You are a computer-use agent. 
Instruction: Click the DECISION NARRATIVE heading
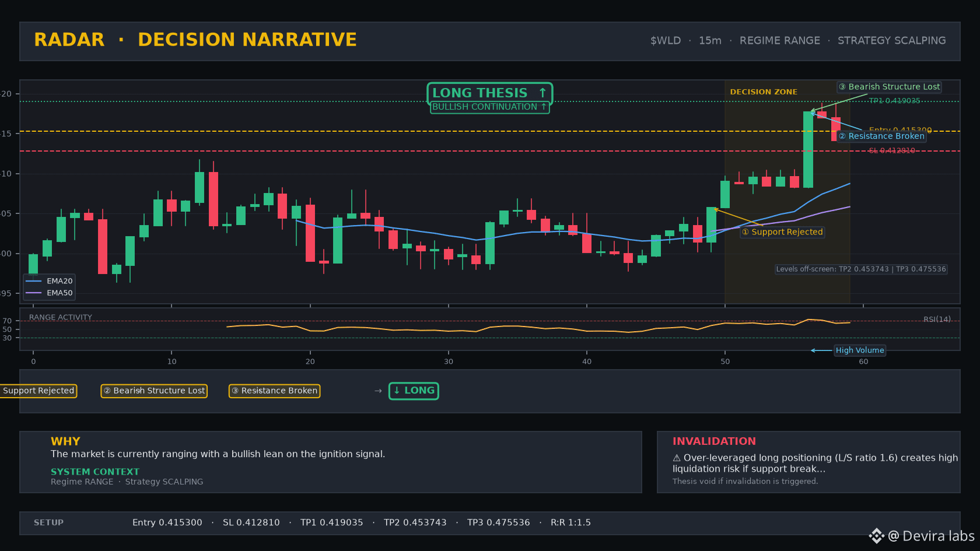pos(247,40)
